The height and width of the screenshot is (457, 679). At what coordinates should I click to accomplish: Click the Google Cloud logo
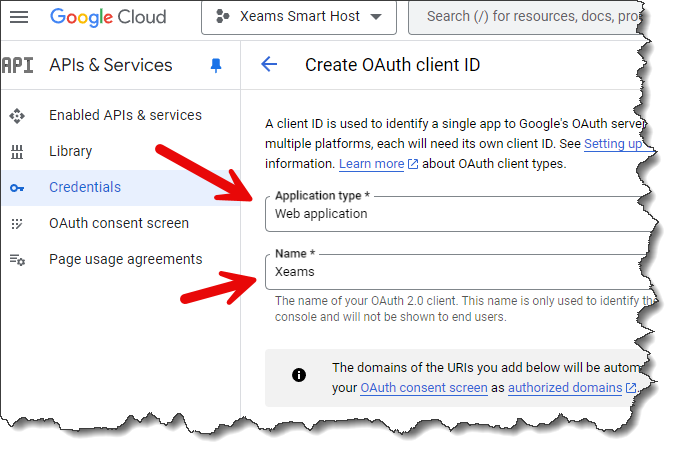108,17
